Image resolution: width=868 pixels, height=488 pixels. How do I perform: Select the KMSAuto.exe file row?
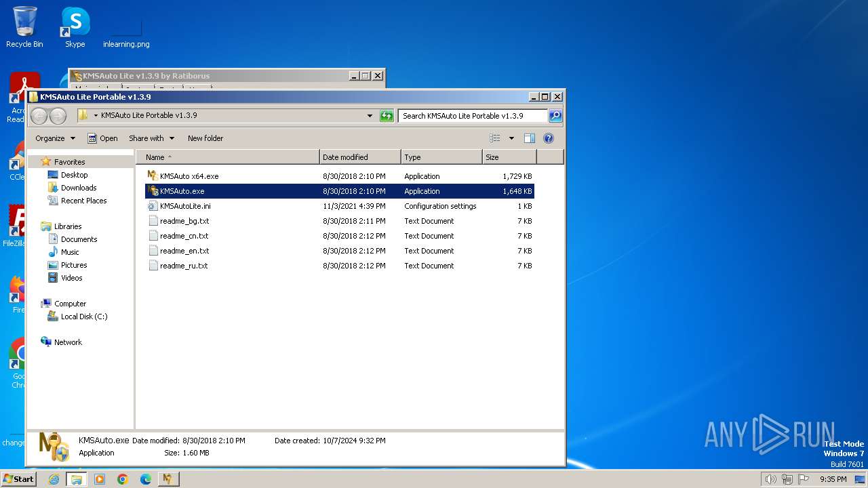coord(340,191)
